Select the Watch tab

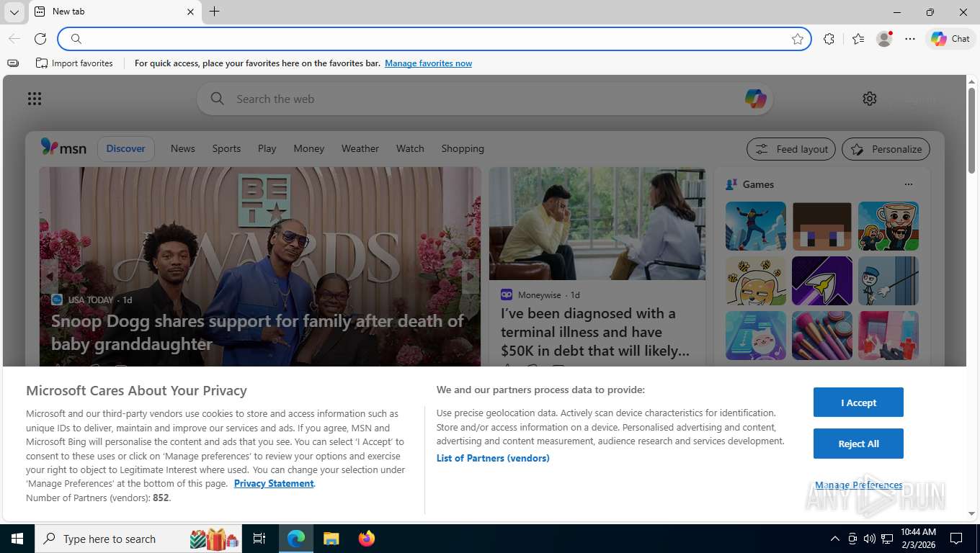pos(410,148)
